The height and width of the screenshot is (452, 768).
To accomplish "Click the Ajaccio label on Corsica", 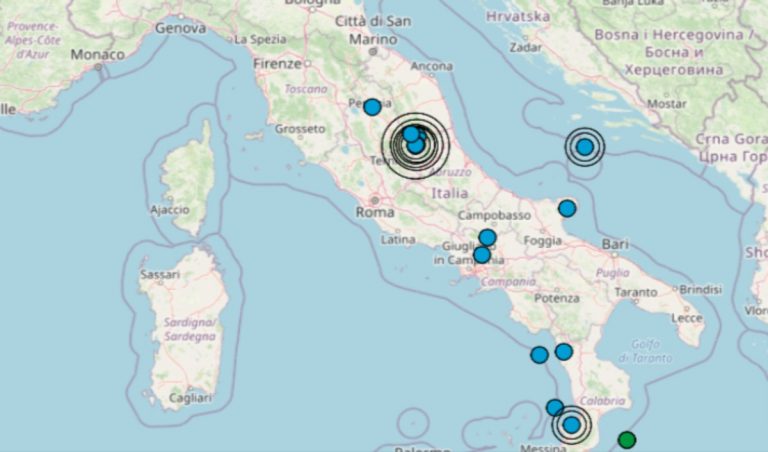I will pos(169,209).
